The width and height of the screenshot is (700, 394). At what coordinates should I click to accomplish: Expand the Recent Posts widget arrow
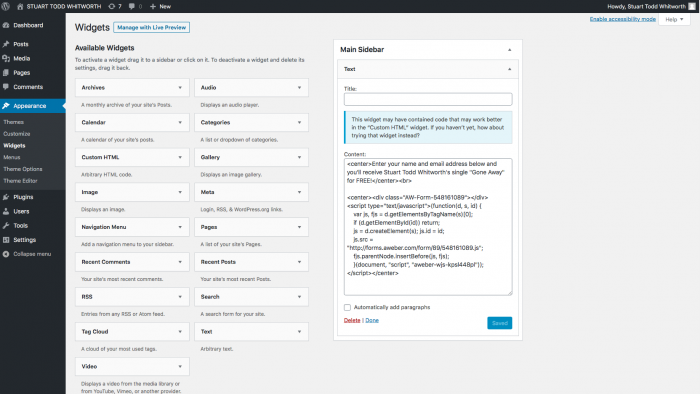(300, 262)
